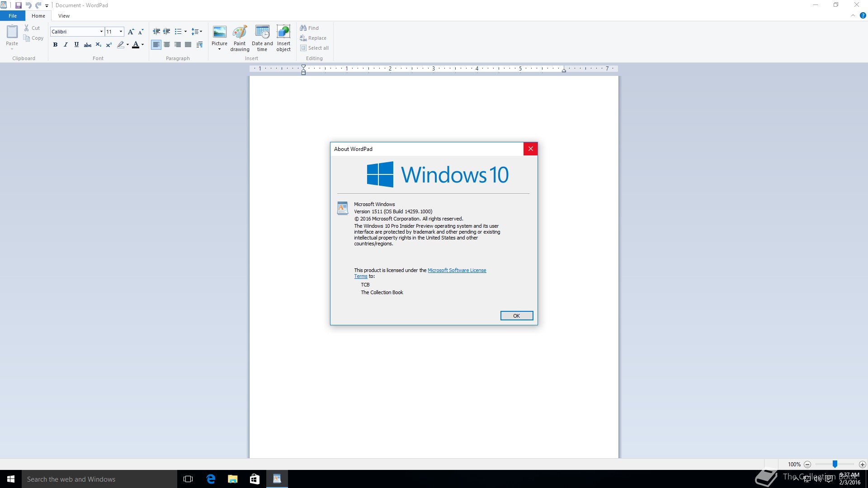Toggle Bold formatting
The image size is (868, 488).
[55, 45]
